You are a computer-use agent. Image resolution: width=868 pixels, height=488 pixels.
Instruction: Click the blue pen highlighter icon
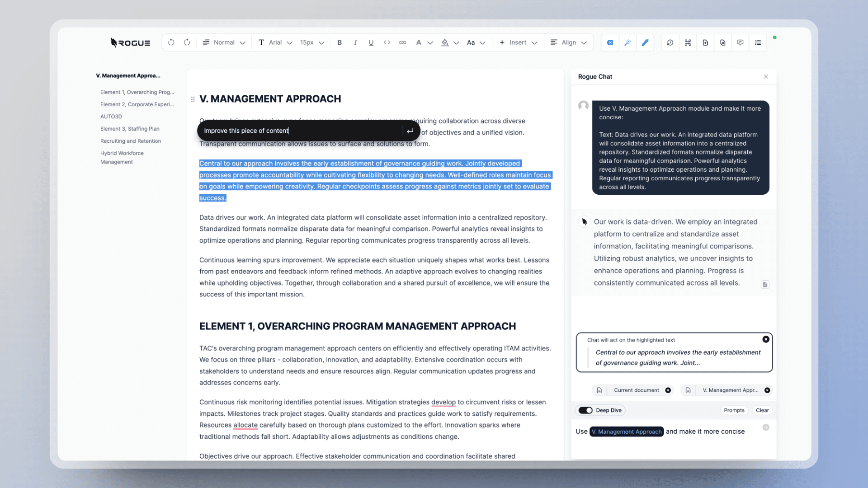(x=645, y=42)
